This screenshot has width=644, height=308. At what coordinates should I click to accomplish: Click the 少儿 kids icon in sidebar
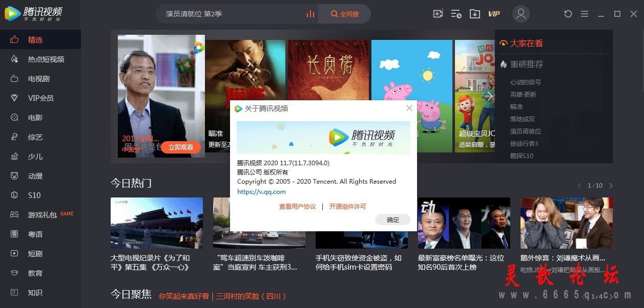[x=14, y=157]
